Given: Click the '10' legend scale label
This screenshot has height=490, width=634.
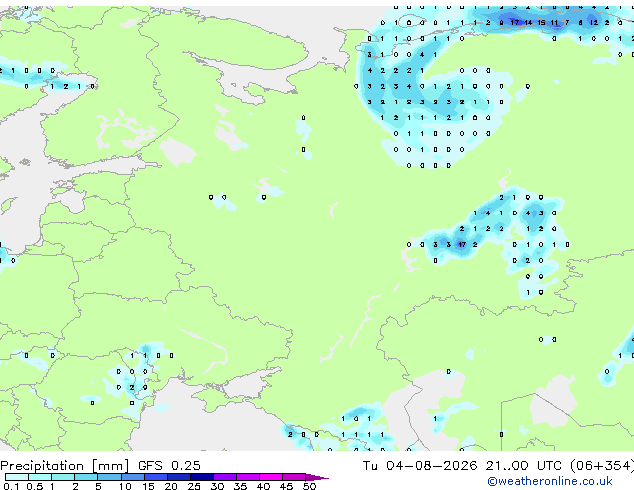Looking at the screenshot, I should 125,486.
